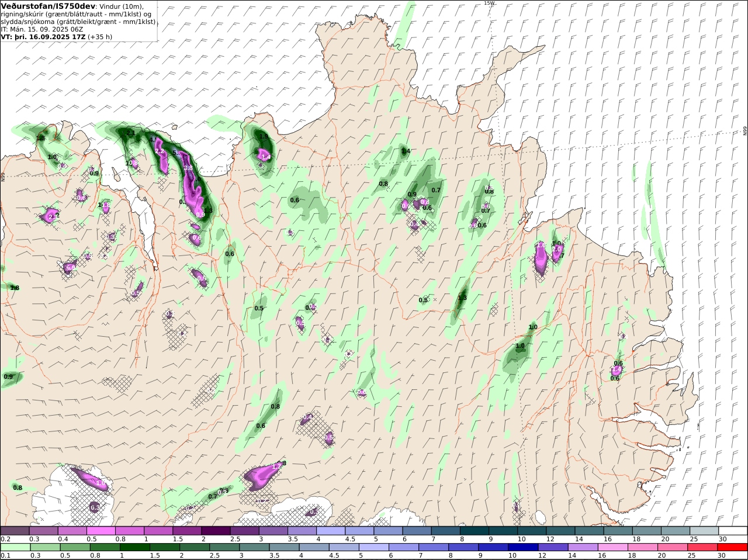
Task: Click the darkest purple 0.2 swatch in top legend row
Action: 15,531
